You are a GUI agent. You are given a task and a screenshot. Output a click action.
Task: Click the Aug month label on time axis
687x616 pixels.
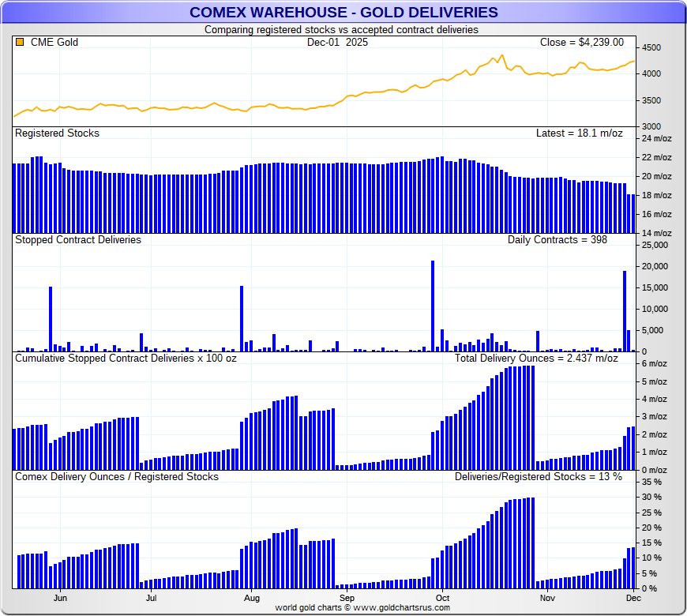[251, 599]
